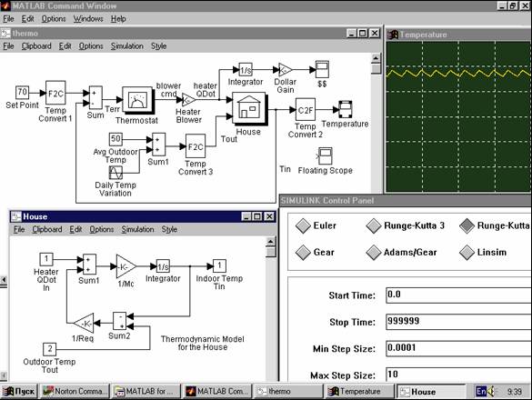Click the Sum1 block in House window
Viewport: 532px width, 400px height.
click(89, 265)
